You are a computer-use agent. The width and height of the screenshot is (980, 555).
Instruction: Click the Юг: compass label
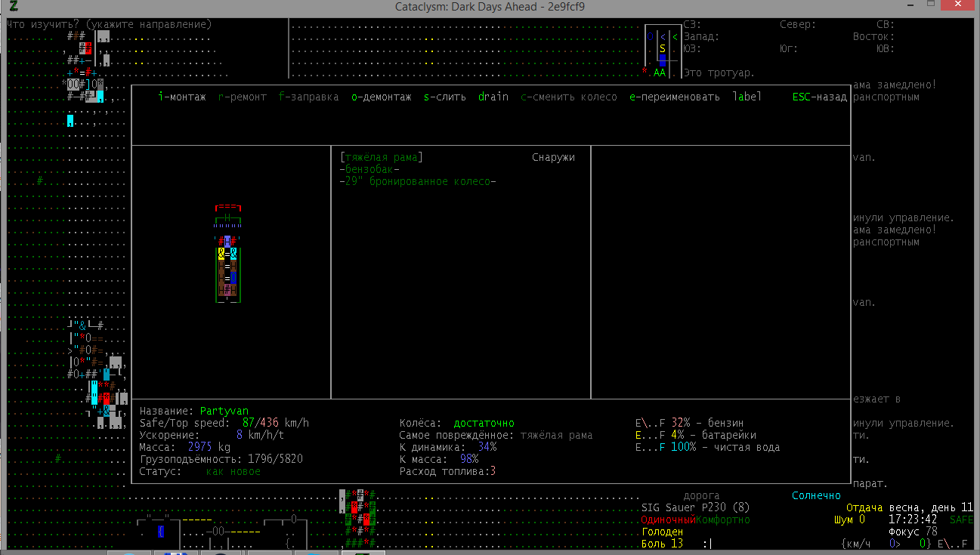790,48
